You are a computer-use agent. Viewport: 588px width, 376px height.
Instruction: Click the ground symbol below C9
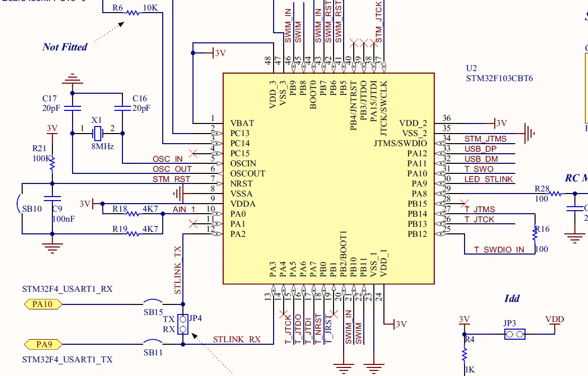52,247
